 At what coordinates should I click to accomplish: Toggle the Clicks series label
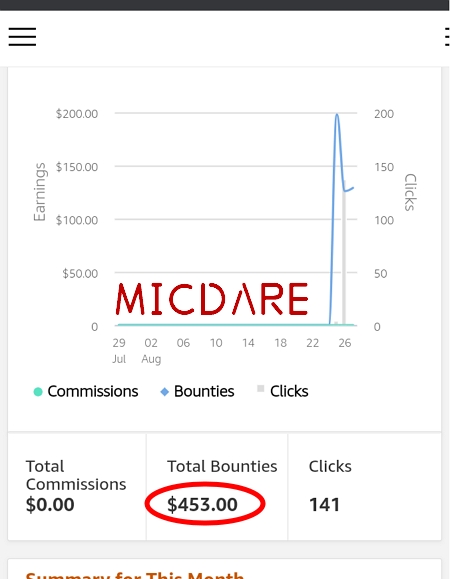(289, 391)
